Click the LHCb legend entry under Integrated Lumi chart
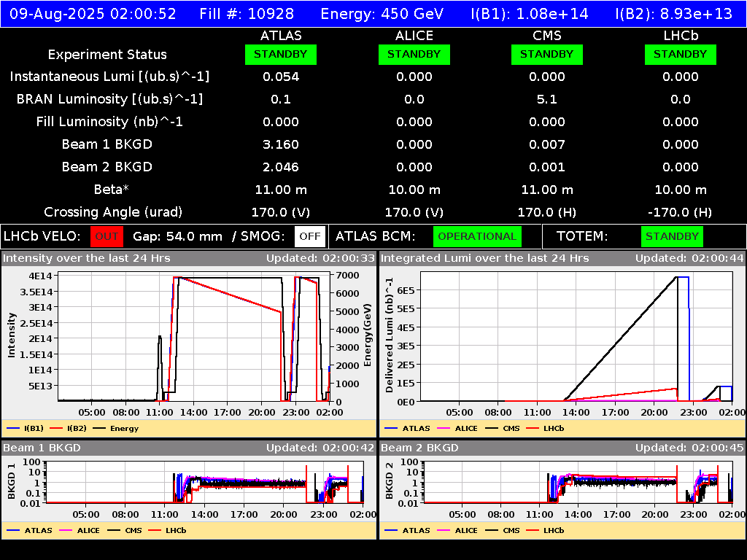Screen dimensions: 747x560 click(x=545, y=428)
